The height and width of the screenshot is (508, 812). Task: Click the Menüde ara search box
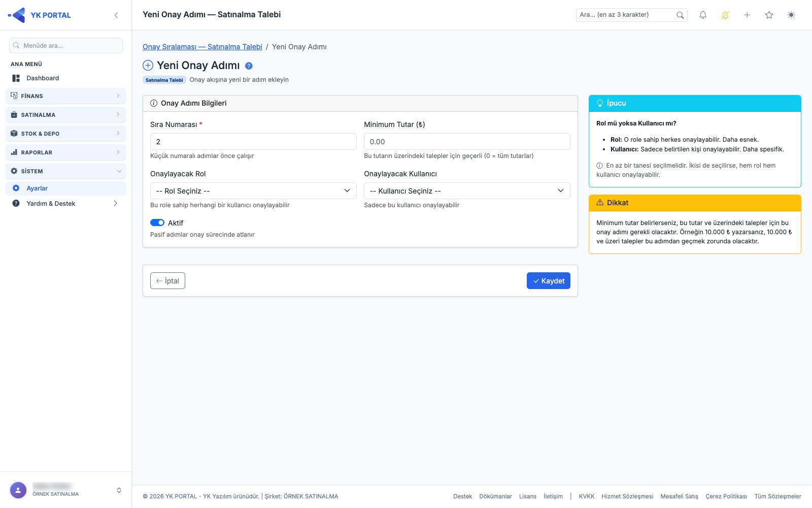(66, 45)
